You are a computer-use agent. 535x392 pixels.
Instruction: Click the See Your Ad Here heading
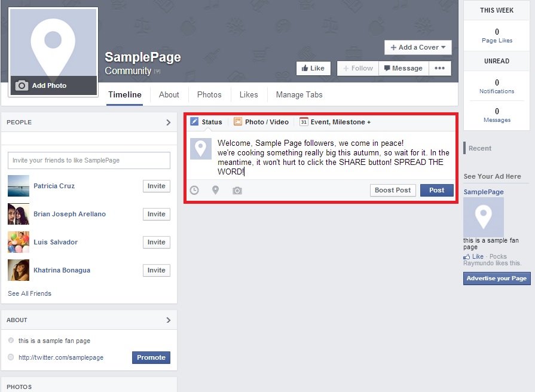click(x=492, y=176)
